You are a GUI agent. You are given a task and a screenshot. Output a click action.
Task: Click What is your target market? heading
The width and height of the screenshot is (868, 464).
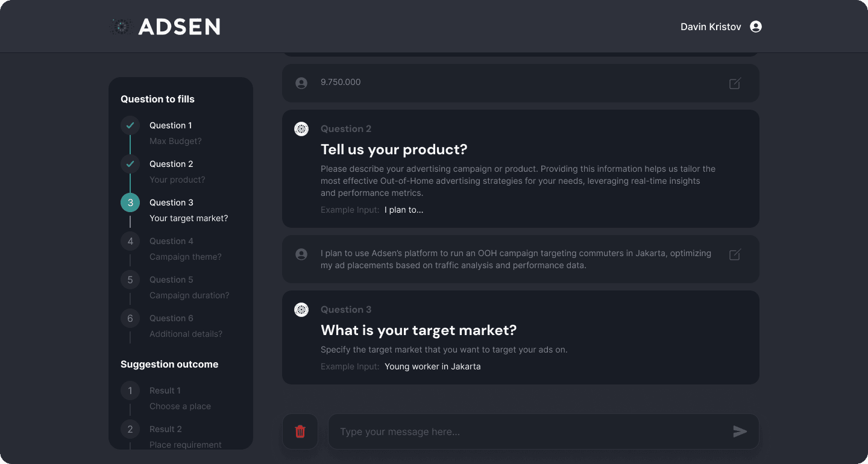(x=418, y=330)
